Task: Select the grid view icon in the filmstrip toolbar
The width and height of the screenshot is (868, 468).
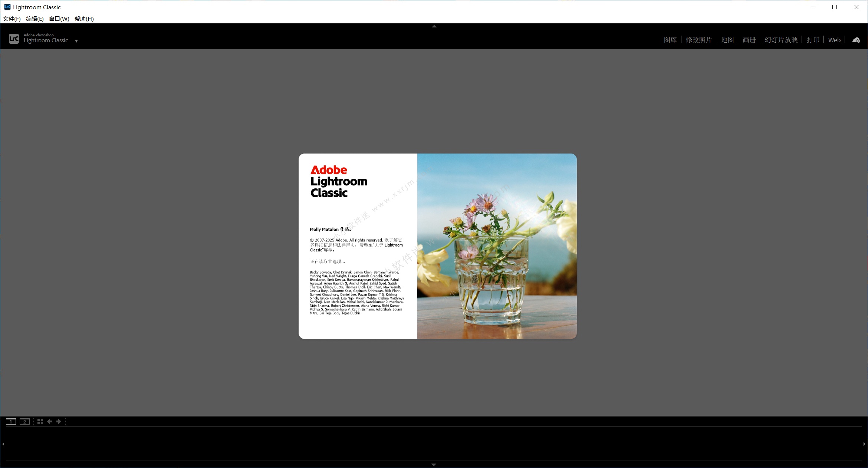Action: click(x=40, y=421)
